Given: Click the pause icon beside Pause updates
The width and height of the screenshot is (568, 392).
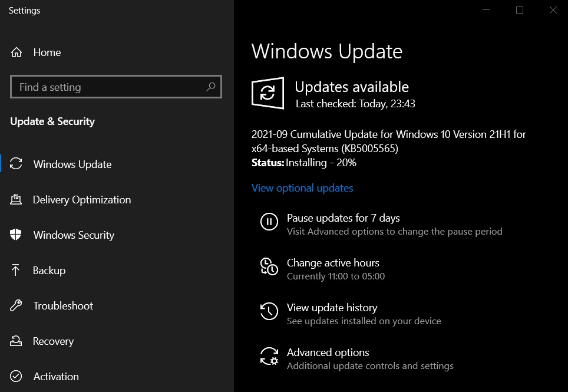Looking at the screenshot, I should coord(269,222).
